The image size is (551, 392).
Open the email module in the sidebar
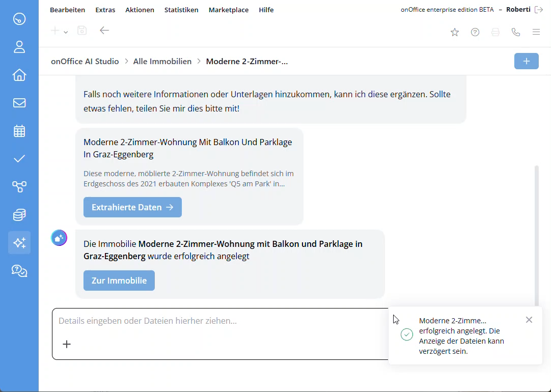[19, 103]
